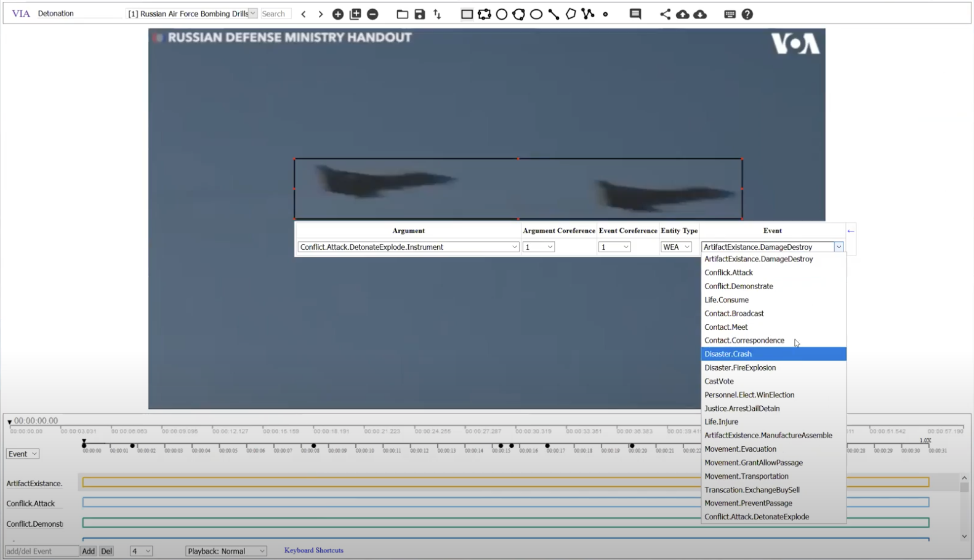The image size is (974, 560).
Task: Click the import/export arrows icon
Action: (437, 14)
